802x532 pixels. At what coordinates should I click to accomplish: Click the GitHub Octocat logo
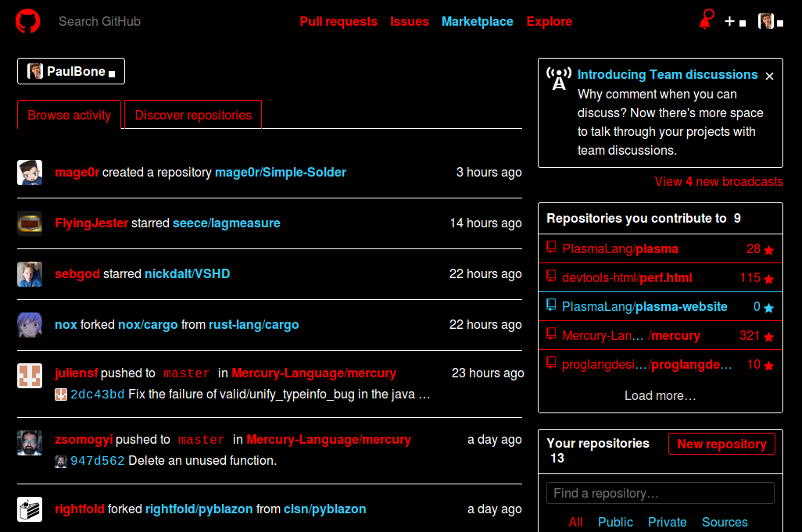pos(27,21)
